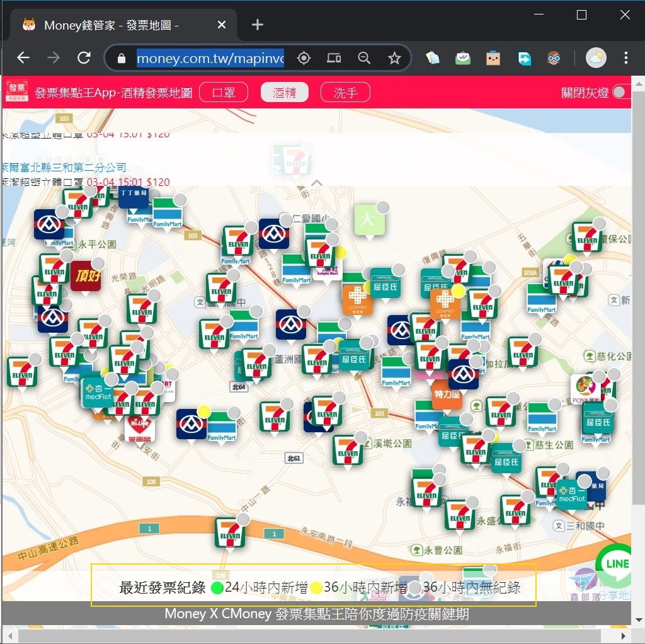Click the vertical scrollbar thumb
Viewport: 645px width, 644px height.
(638, 298)
